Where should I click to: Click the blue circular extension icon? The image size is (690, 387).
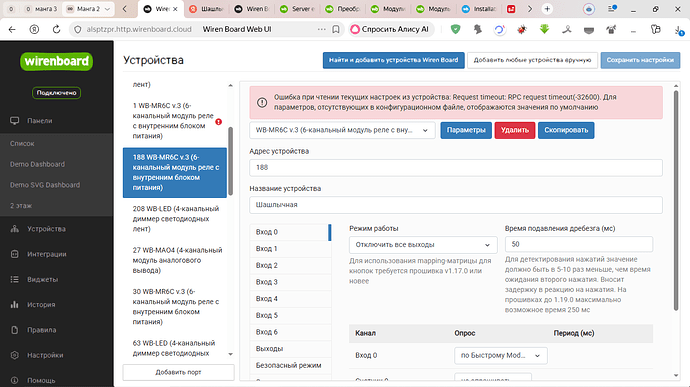coord(499,29)
